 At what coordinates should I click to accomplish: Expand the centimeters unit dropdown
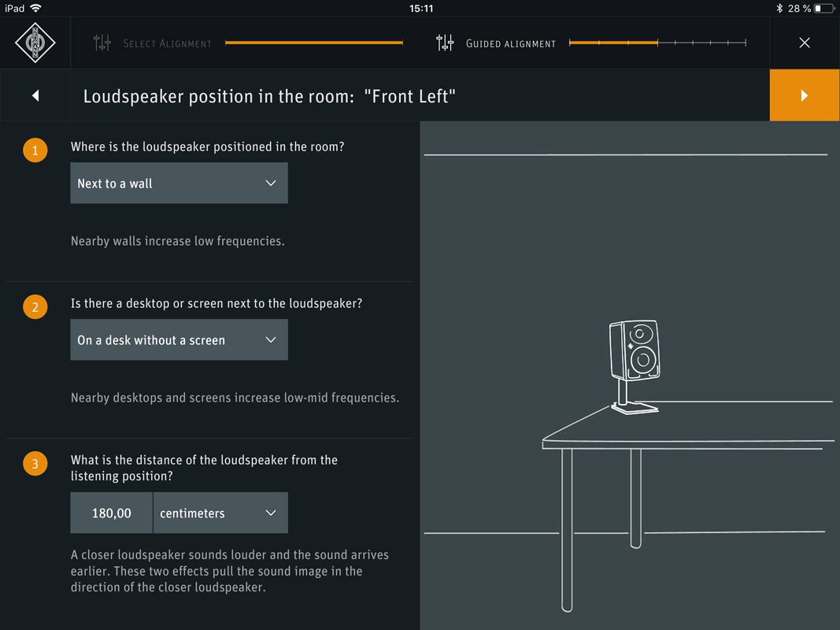pos(220,513)
